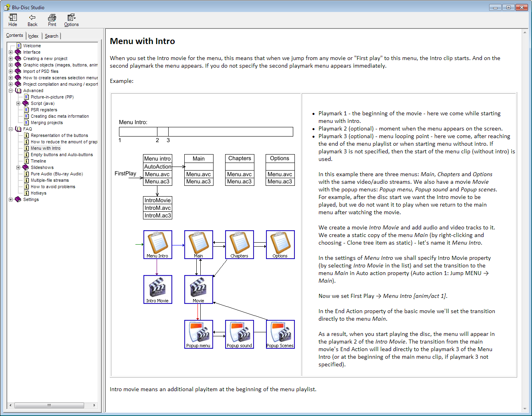
Task: Click the Movie clapperboard icon in diagram
Action: (199, 289)
